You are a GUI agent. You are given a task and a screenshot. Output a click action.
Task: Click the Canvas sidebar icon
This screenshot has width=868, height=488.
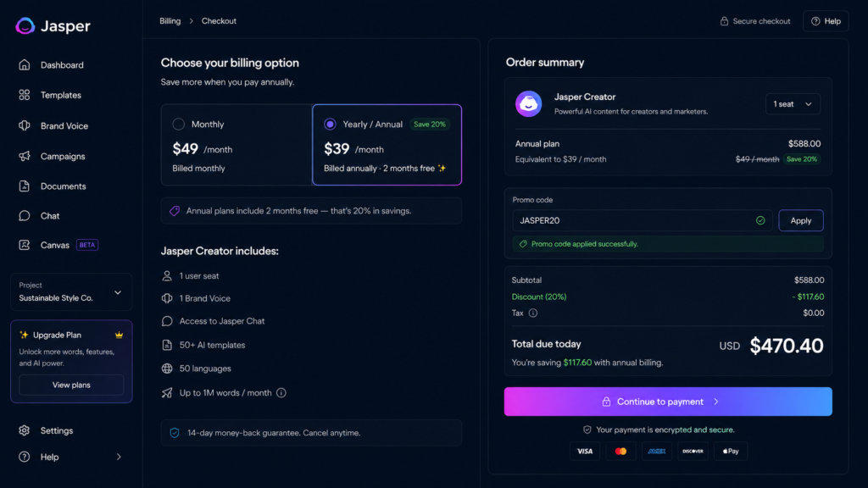pyautogui.click(x=24, y=245)
